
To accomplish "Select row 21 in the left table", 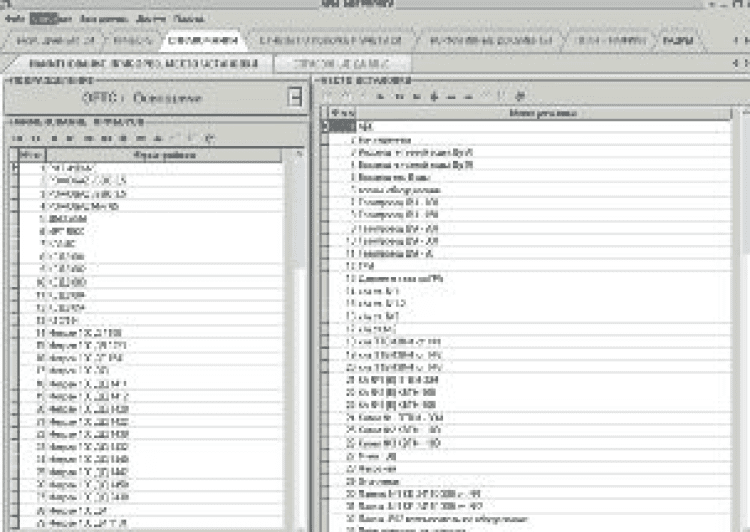I will (151, 421).
